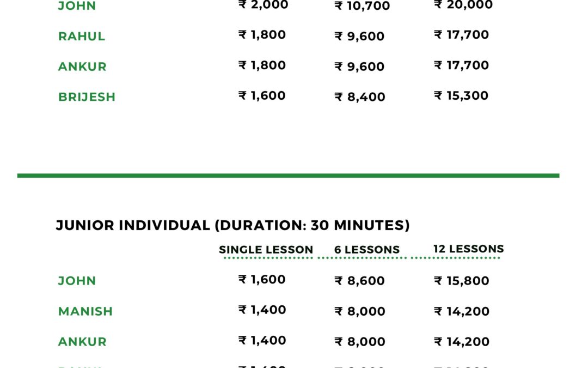
Task: Click JOHN under Junior Individual
Action: [77, 281]
